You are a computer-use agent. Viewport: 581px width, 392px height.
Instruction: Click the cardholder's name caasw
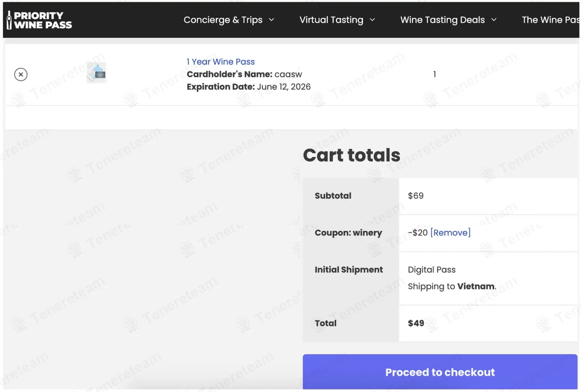tap(288, 74)
